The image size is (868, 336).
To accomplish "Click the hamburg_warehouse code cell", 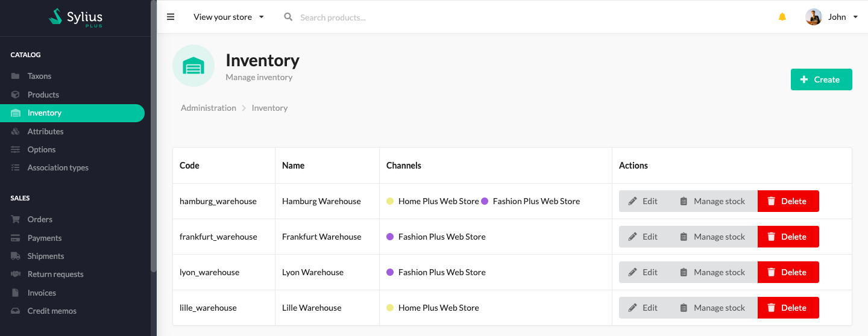I will [224, 201].
